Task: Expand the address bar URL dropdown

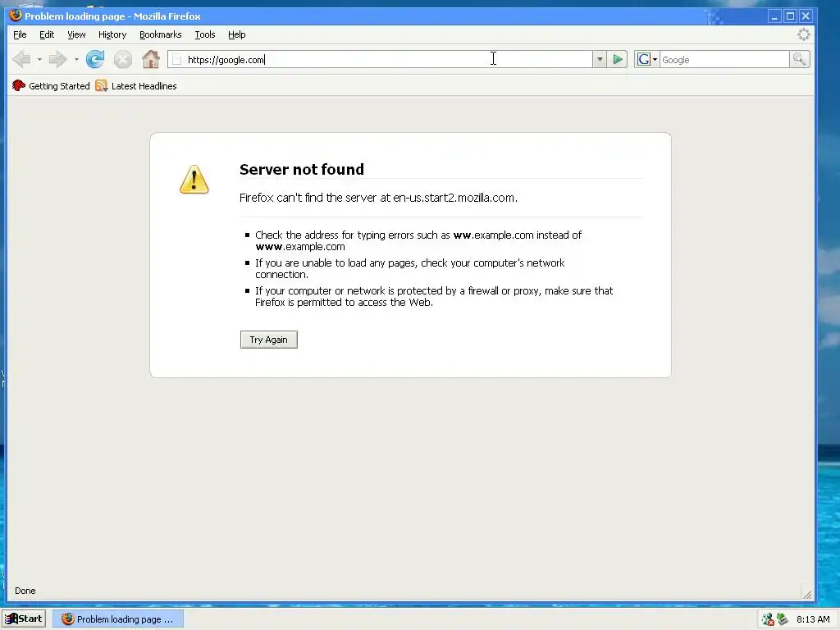Action: coord(600,59)
